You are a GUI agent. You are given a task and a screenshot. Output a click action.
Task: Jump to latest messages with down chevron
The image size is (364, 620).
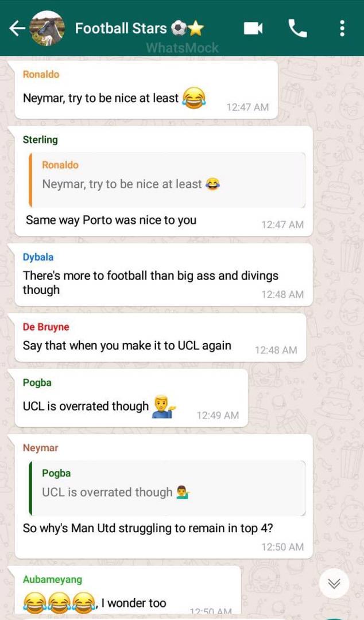point(334,583)
